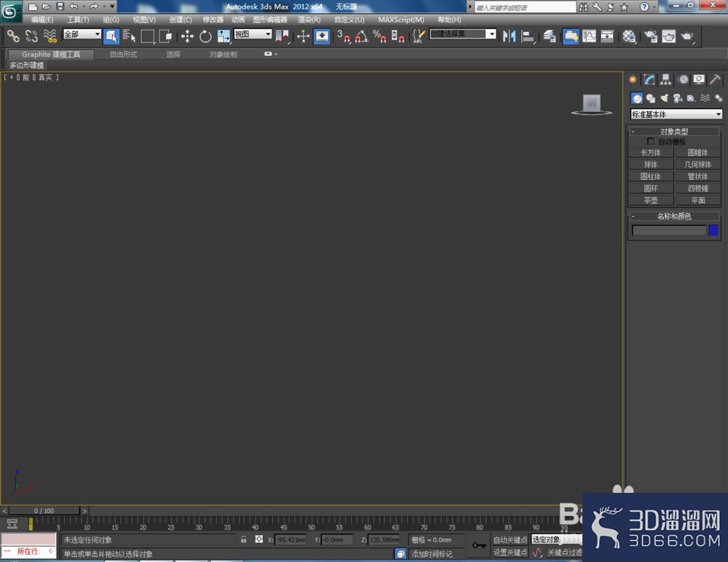Click the Set Keys key icon

click(479, 545)
